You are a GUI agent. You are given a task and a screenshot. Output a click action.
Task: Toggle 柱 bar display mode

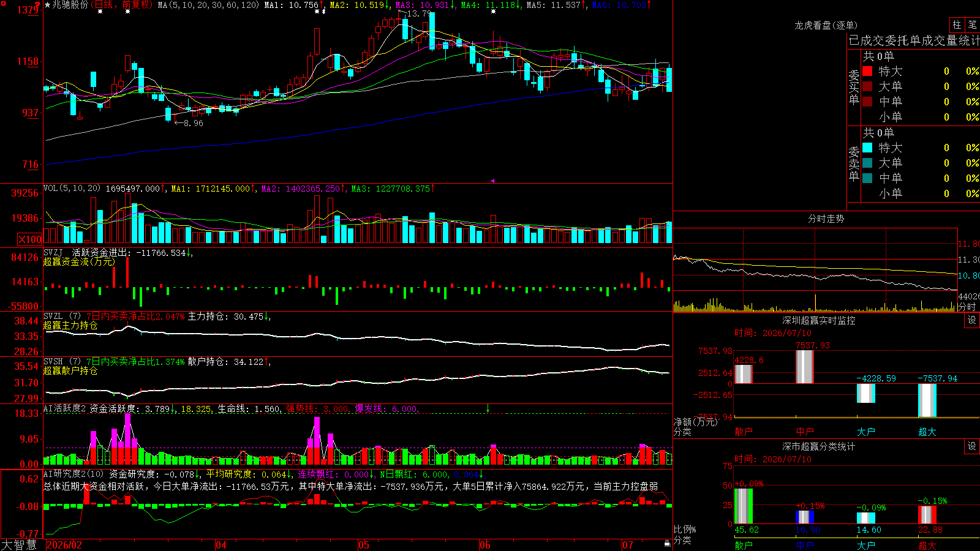pos(957,24)
